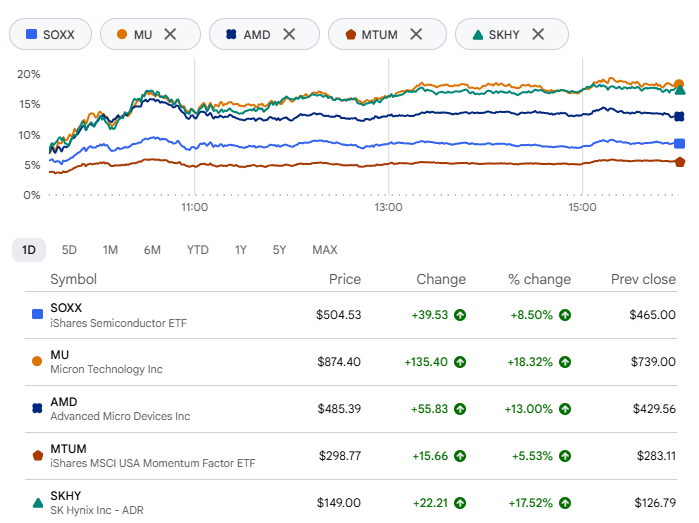Click the orange circle beside MU row
This screenshot has width=699, height=523.
point(37,361)
